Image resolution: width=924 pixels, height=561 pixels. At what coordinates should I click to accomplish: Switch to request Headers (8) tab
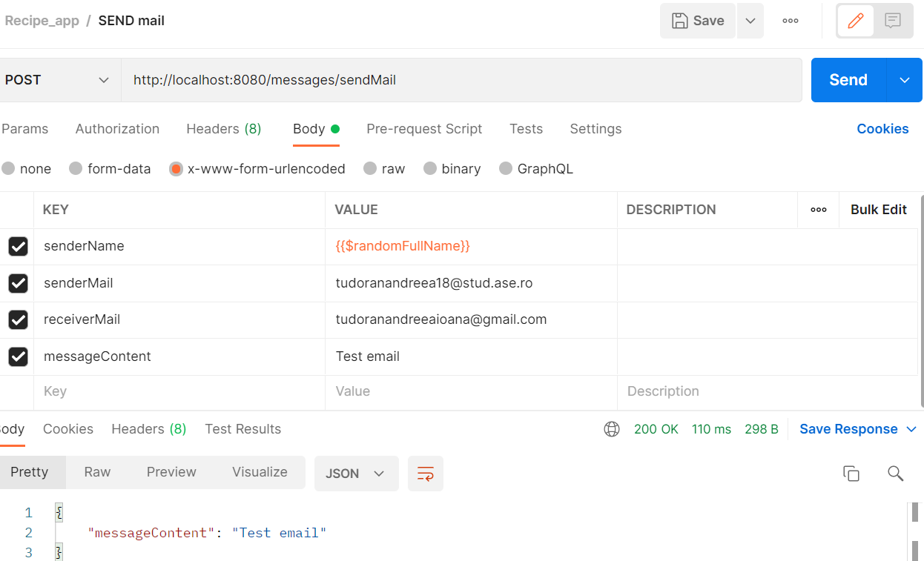[224, 129]
